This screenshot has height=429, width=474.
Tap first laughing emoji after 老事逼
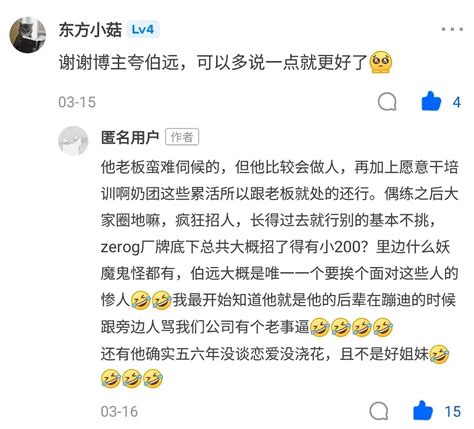pos(320,327)
